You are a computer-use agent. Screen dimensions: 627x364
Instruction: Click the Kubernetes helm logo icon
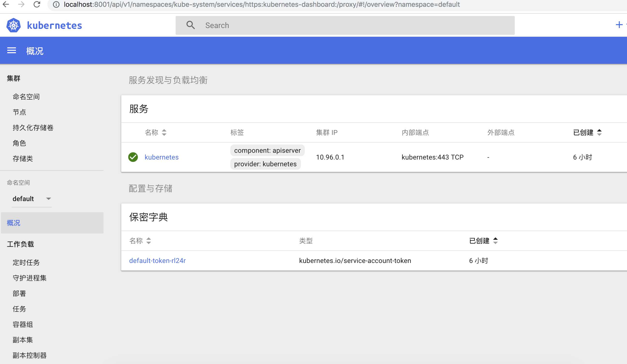click(14, 25)
